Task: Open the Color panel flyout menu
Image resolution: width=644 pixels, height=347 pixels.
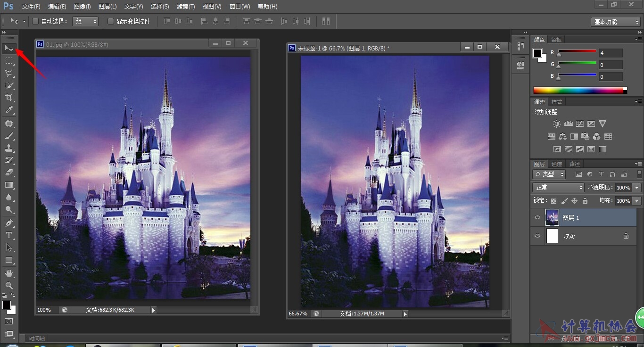Action: pos(638,39)
